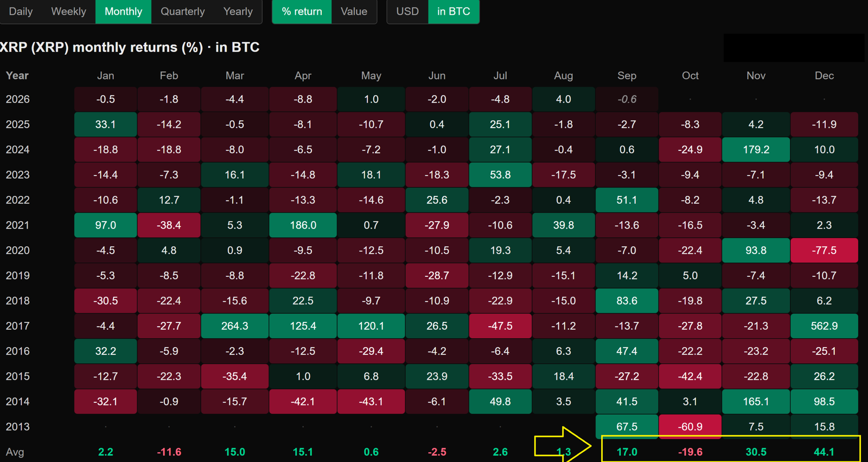
Task: Click the 186.0 cell for April 2021
Action: click(303, 225)
